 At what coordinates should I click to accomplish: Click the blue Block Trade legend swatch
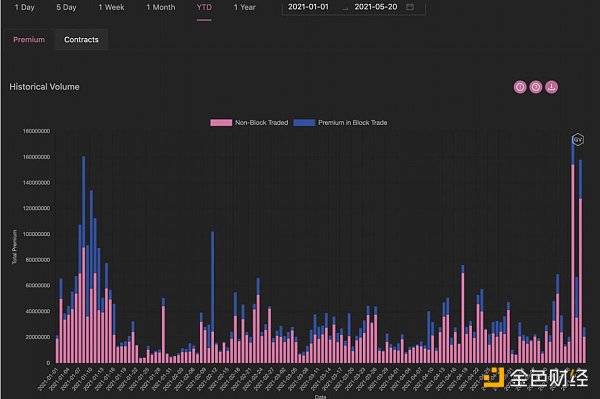pos(304,123)
